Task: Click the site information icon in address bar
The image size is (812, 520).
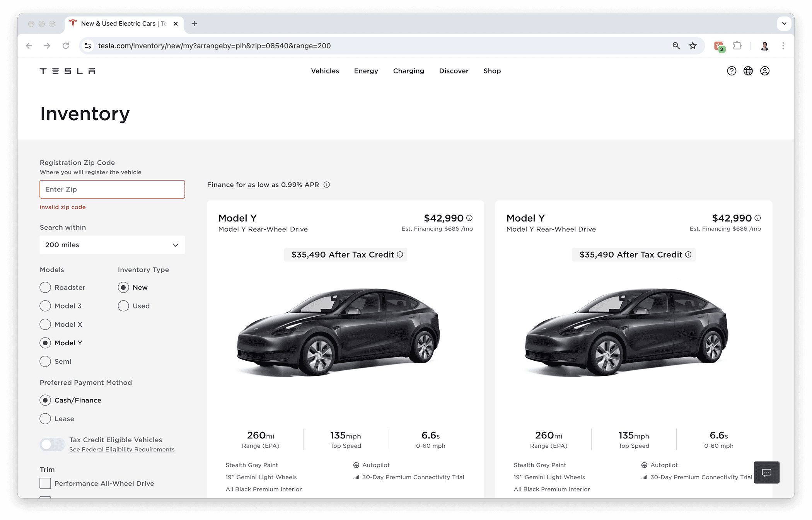Action: point(88,46)
